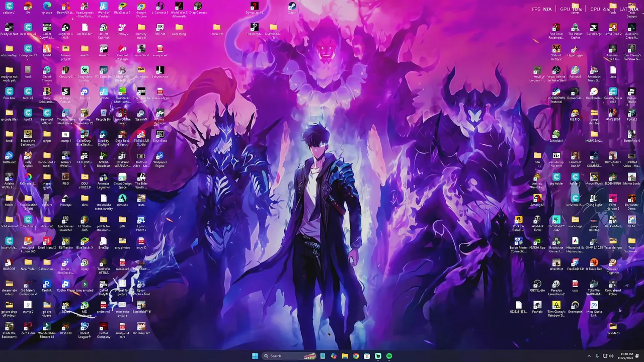Image resolution: width=644 pixels, height=362 pixels.
Task: Open the taskbar clock showing 11:30 PM
Action: click(626, 356)
